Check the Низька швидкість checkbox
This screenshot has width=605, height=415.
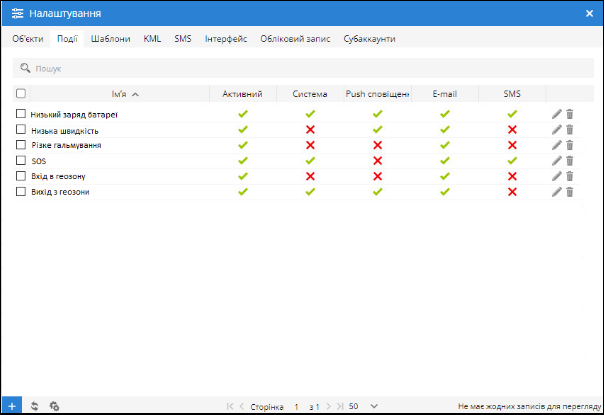coord(21,129)
